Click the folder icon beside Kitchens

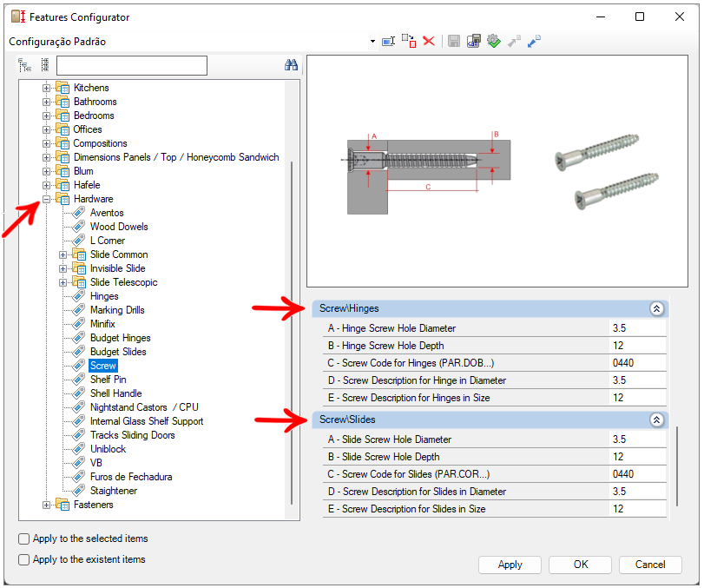click(63, 88)
